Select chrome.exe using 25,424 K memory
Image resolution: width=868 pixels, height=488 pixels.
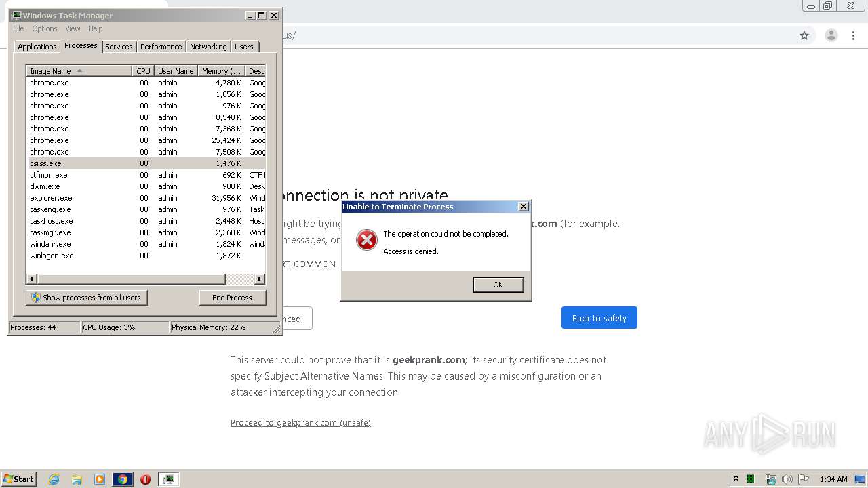146,140
